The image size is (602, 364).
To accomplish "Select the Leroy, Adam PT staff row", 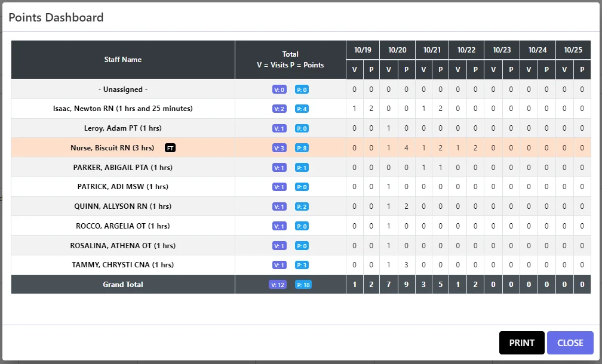I will [x=123, y=128].
